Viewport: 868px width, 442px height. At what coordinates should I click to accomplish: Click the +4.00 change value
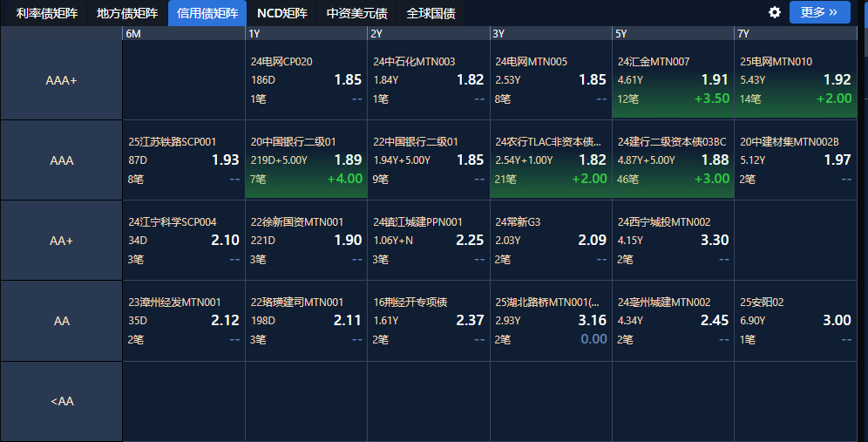[x=345, y=179]
